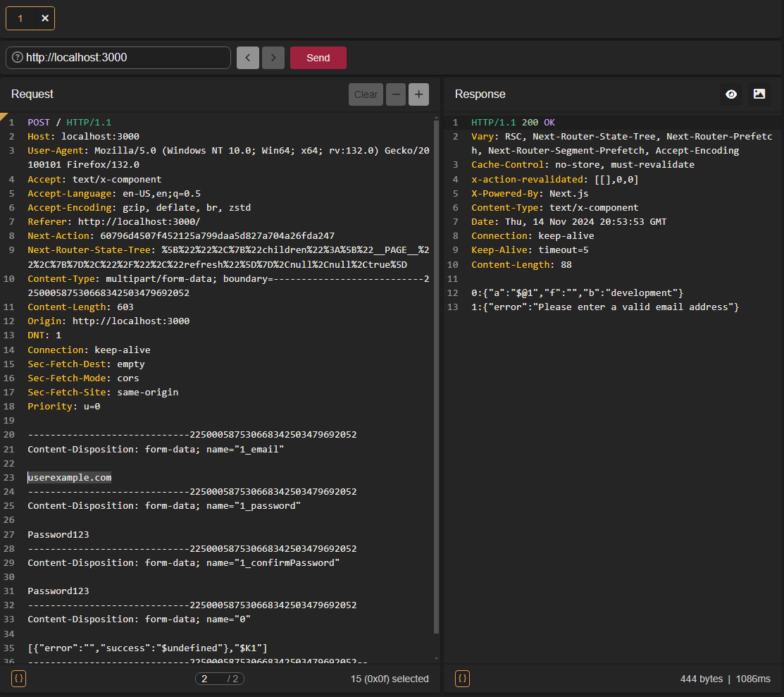The height and width of the screenshot is (697, 784).
Task: Click the back navigation arrow beside the URL
Action: [248, 57]
